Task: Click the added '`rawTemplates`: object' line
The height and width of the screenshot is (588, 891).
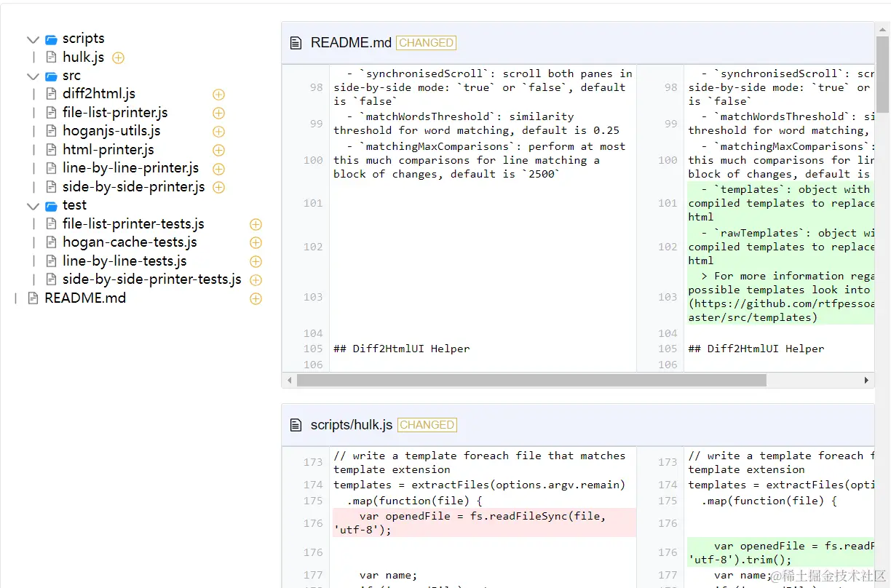Action: point(780,247)
